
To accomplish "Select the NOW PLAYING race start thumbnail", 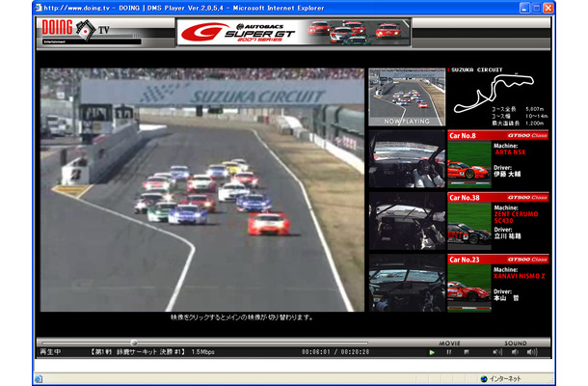I will pyautogui.click(x=407, y=96).
